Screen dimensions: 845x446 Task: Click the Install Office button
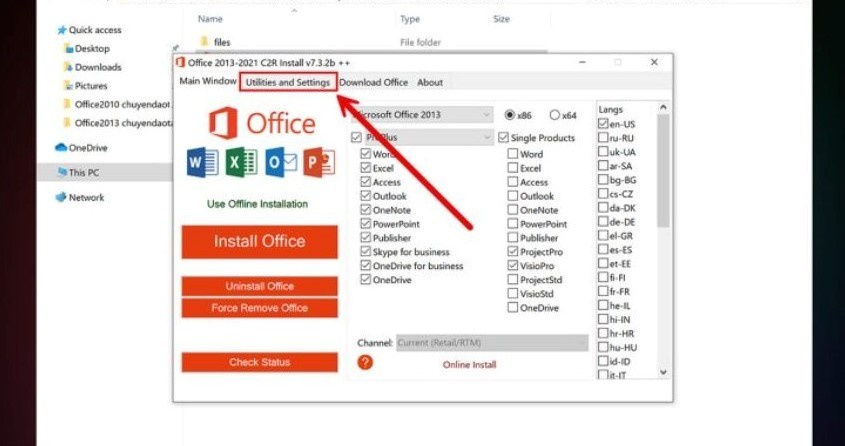click(260, 241)
